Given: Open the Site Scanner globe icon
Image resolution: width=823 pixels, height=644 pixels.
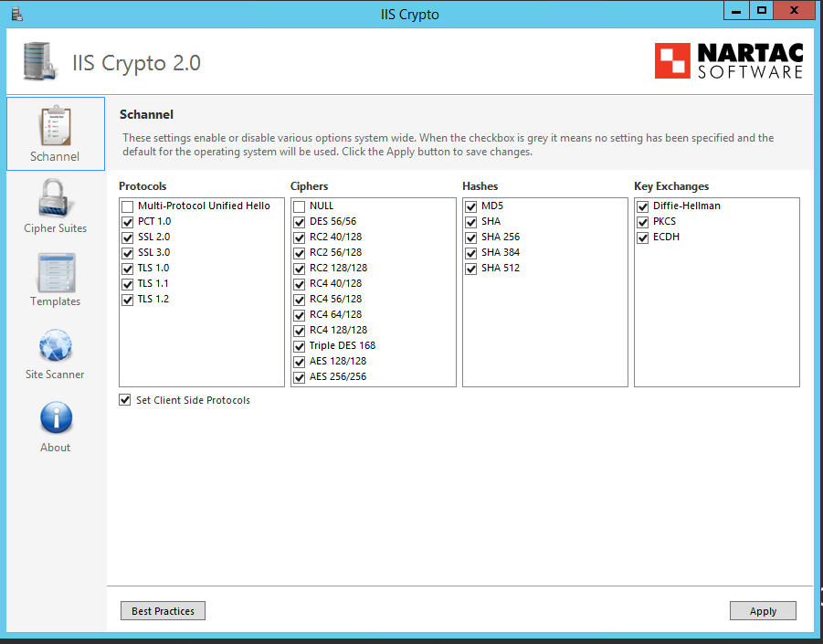Looking at the screenshot, I should point(55,345).
